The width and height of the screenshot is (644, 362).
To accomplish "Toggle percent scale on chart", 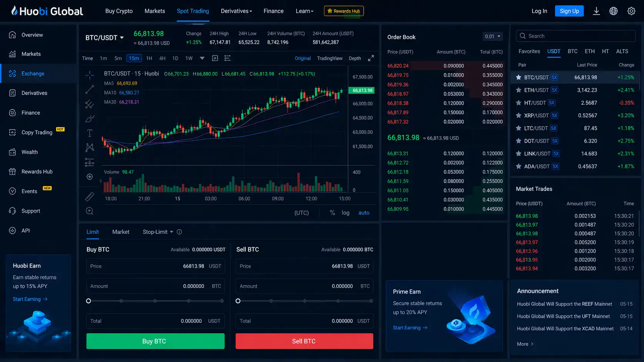I will 332,213.
